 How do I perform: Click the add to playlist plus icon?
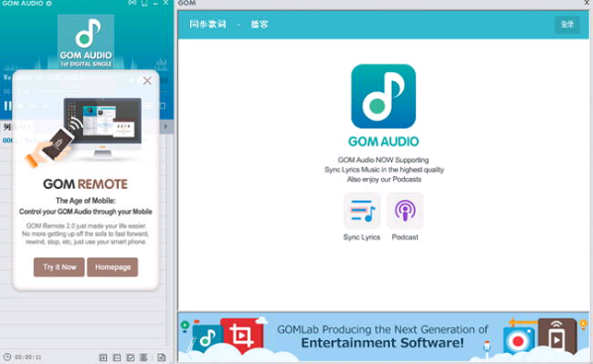pos(103,357)
